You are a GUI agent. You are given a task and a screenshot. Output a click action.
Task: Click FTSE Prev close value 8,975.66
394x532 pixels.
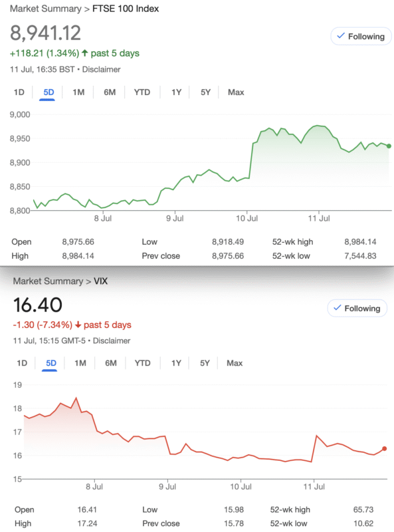[x=228, y=256]
